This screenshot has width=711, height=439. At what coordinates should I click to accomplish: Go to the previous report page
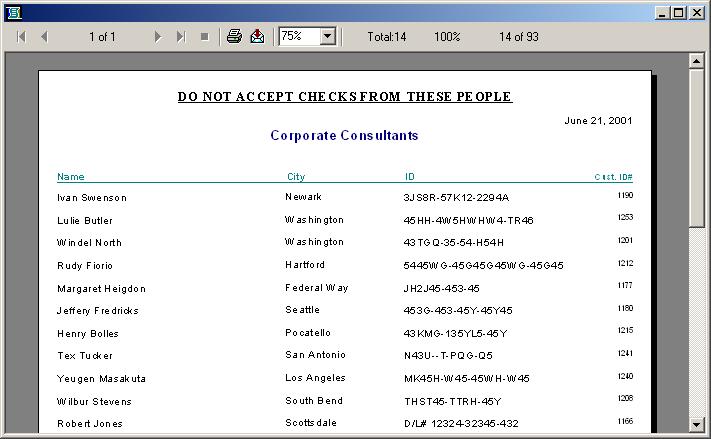click(44, 37)
